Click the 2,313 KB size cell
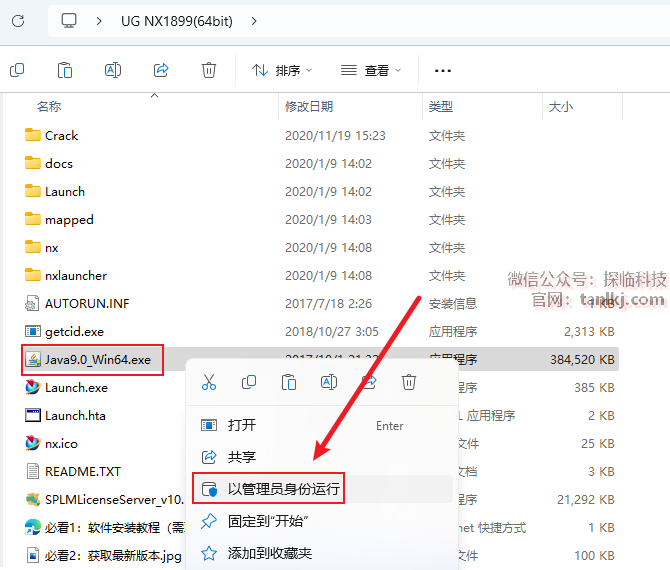Screen dimensions: 670x570 click(x=589, y=332)
